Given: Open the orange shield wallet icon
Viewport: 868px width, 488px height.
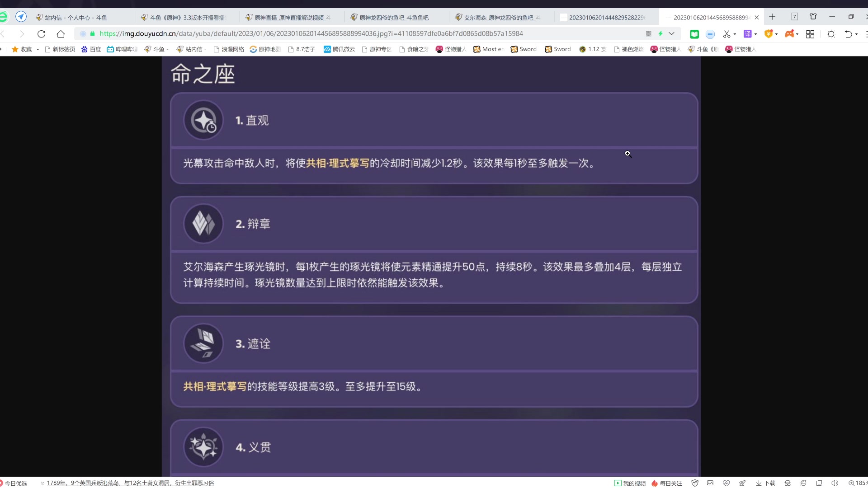Looking at the screenshot, I should tap(768, 34).
